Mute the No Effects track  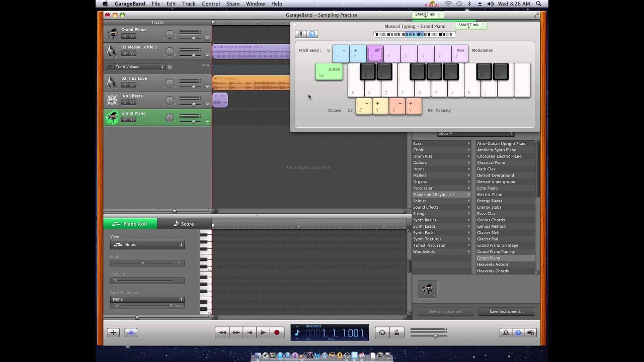(x=124, y=103)
